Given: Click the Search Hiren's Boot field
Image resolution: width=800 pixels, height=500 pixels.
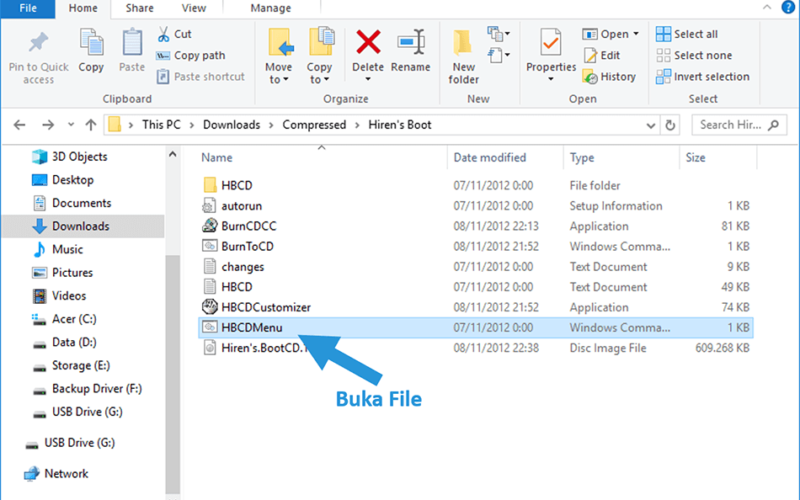Looking at the screenshot, I should (739, 125).
